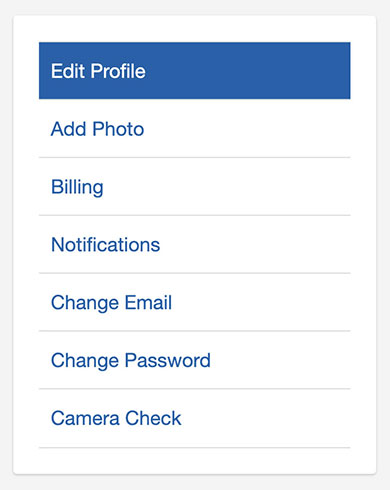Click the Add Photo text link
Image resolution: width=390 pixels, height=490 pixels.
coord(97,129)
